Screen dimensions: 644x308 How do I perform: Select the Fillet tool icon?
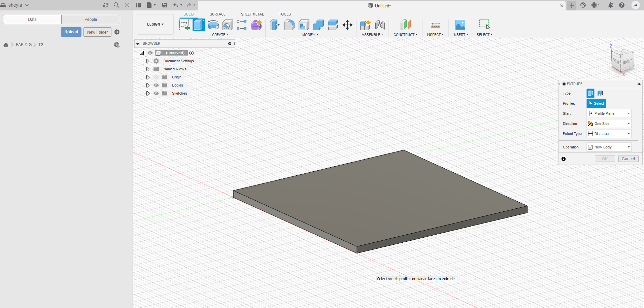pos(289,25)
